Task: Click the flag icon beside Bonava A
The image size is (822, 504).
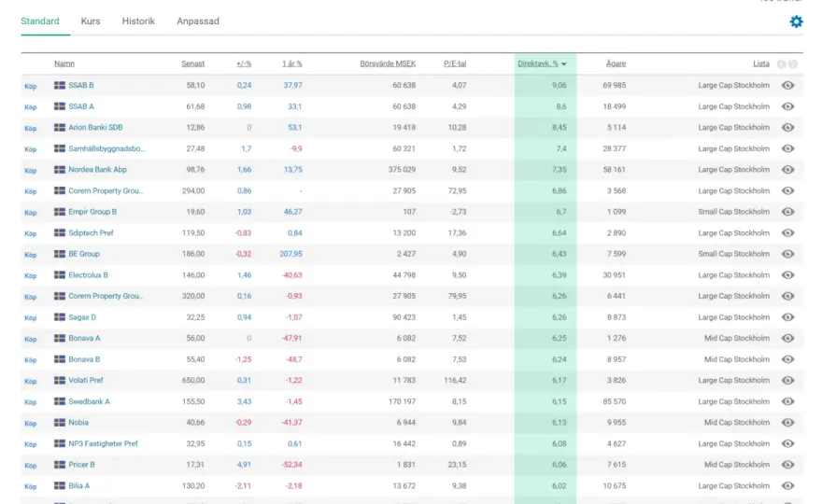Action: pyautogui.click(x=60, y=339)
